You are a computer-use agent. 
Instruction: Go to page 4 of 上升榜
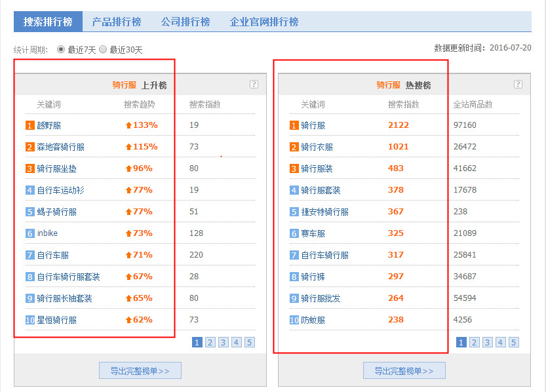[237, 342]
